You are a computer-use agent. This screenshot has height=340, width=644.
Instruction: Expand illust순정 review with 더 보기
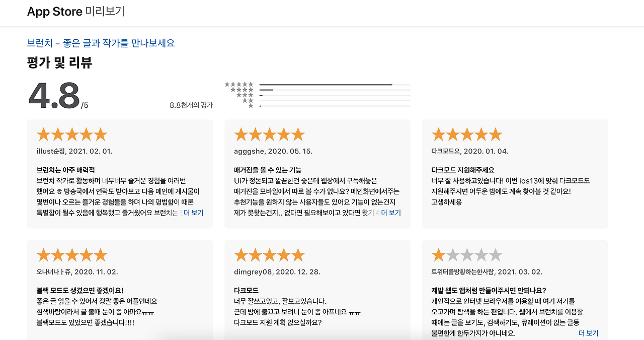coord(193,213)
